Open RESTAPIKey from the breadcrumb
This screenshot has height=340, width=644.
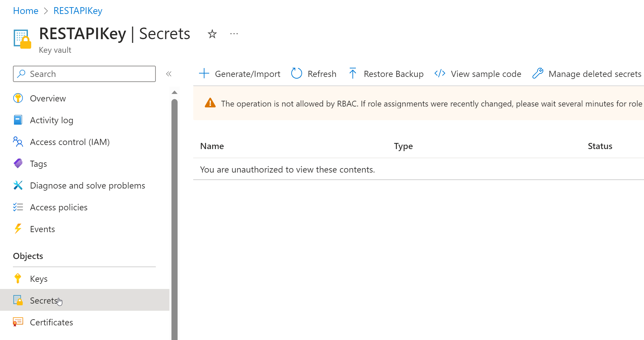[x=78, y=11]
